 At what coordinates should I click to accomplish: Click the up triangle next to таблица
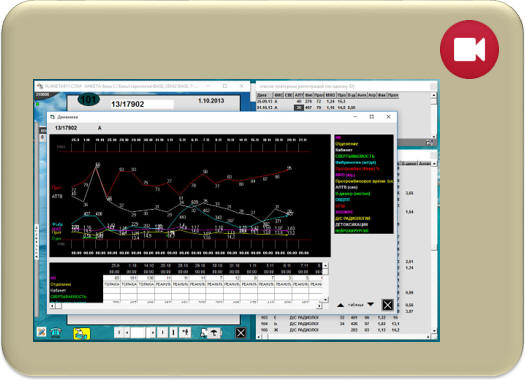pos(341,305)
